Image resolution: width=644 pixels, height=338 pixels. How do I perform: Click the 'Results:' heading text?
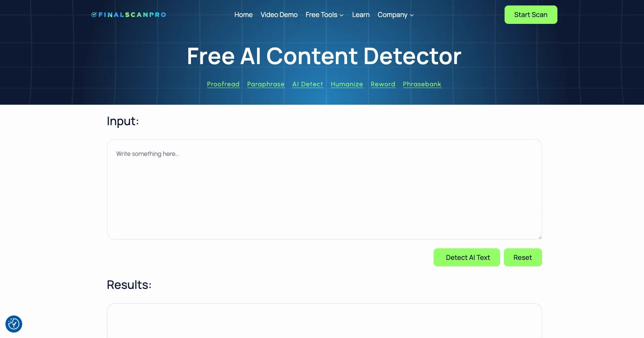[x=129, y=285]
